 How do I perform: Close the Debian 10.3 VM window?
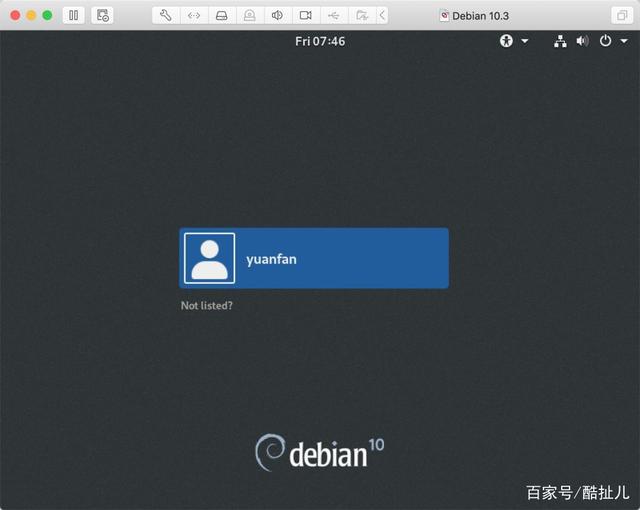15,16
